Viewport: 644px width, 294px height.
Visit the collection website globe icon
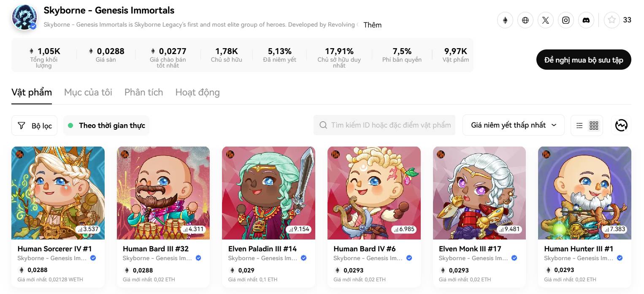coord(525,20)
